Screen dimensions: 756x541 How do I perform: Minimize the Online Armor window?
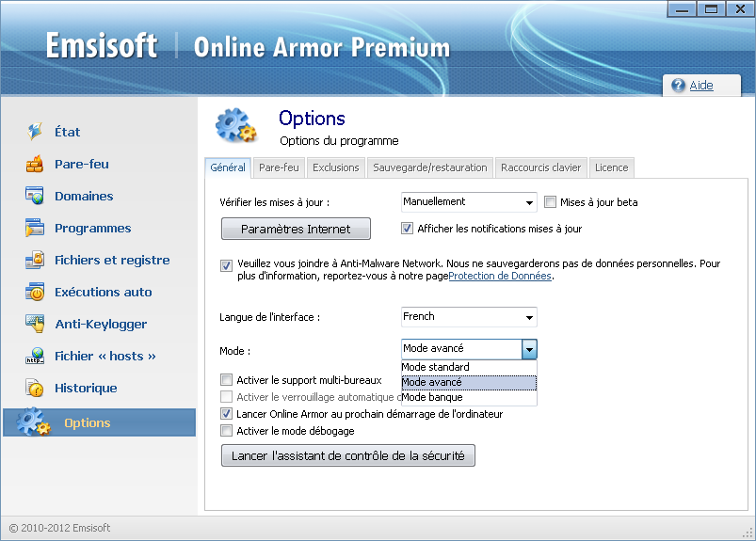pyautogui.click(x=682, y=9)
